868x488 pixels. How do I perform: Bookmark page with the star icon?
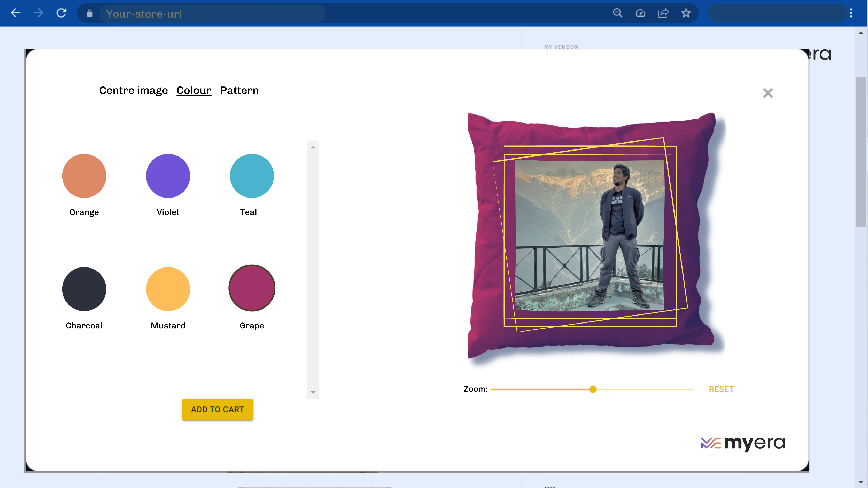(686, 13)
